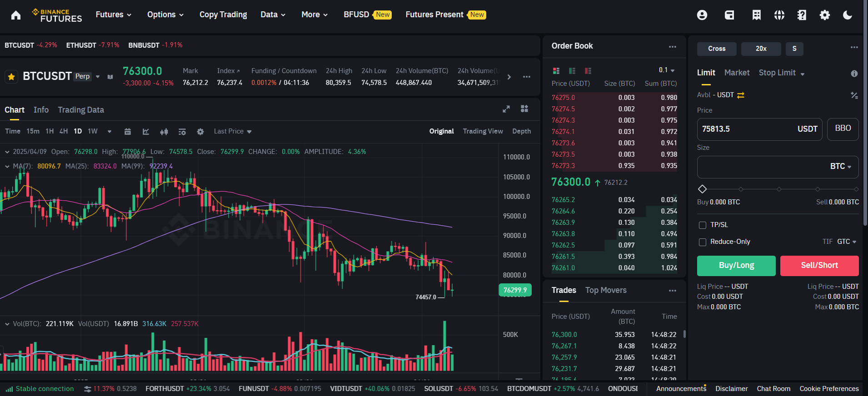Viewport: 868px width, 396px height.
Task: Open the Trading Data tab
Action: point(81,110)
